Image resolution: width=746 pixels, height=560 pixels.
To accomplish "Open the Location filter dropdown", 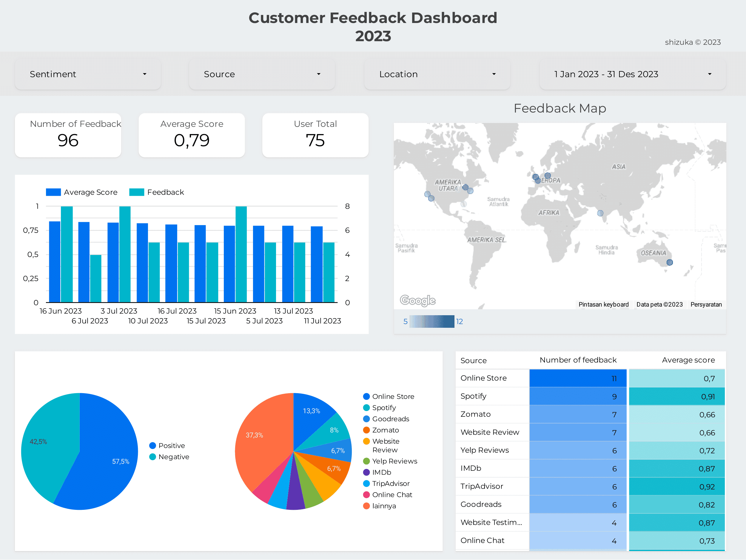I will click(x=437, y=74).
